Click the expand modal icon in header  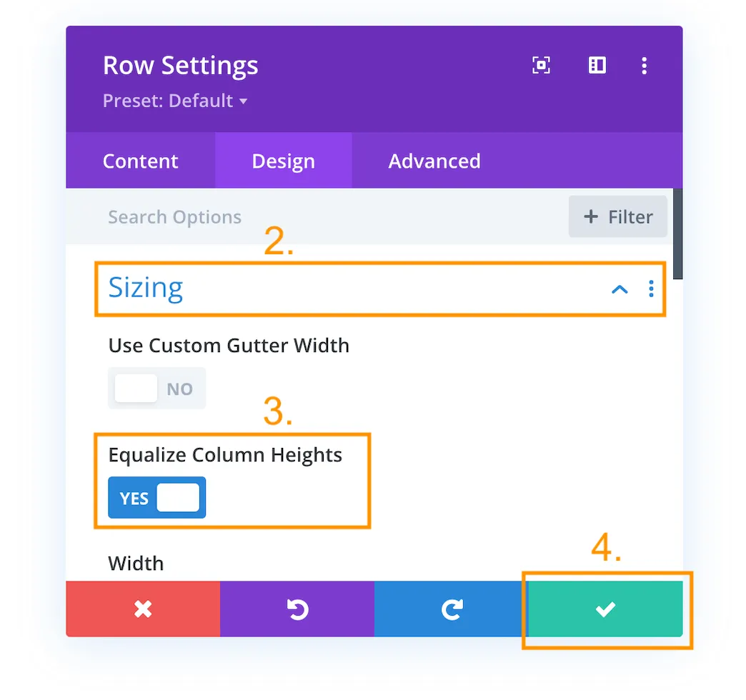coord(541,65)
